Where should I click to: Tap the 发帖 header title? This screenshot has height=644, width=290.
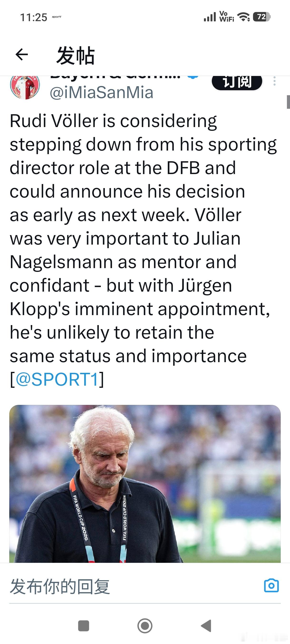76,55
